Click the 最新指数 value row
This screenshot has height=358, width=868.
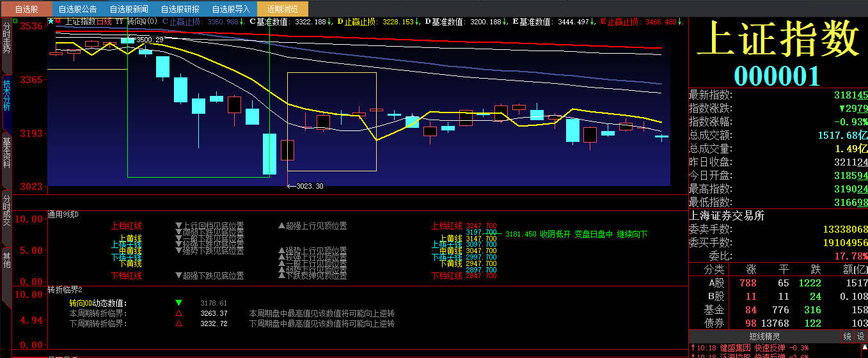[778, 95]
